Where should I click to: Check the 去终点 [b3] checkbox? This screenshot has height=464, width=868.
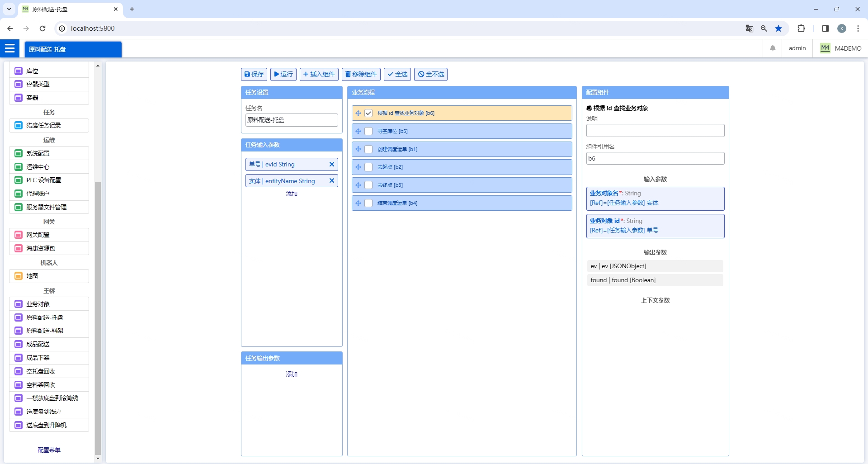point(368,185)
